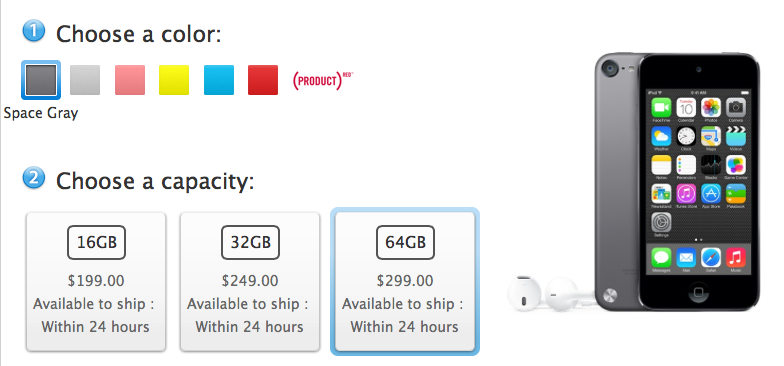The image size is (784, 366).
Task: Select the Space Gray color swatch
Action: coord(41,80)
